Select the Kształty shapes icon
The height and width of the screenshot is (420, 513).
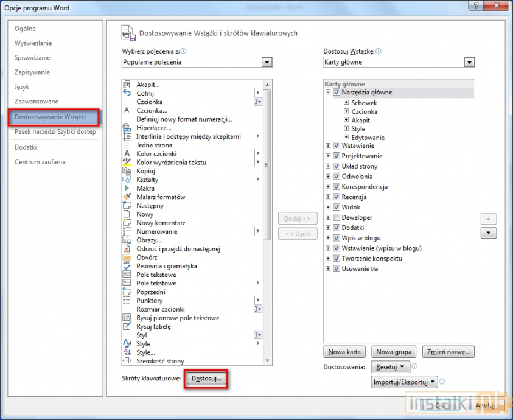click(x=127, y=180)
